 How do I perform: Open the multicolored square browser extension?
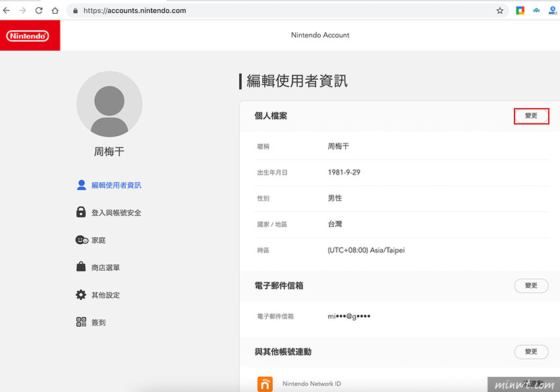pos(520,11)
